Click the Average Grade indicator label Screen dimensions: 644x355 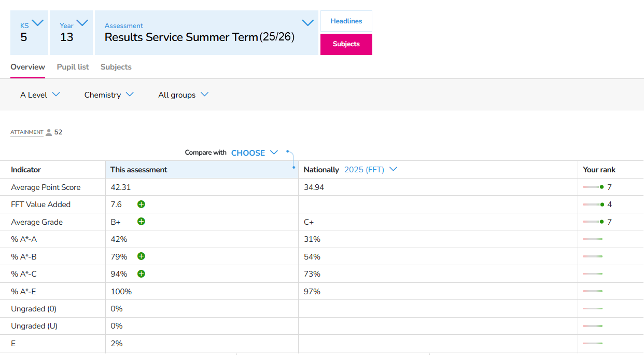37,222
